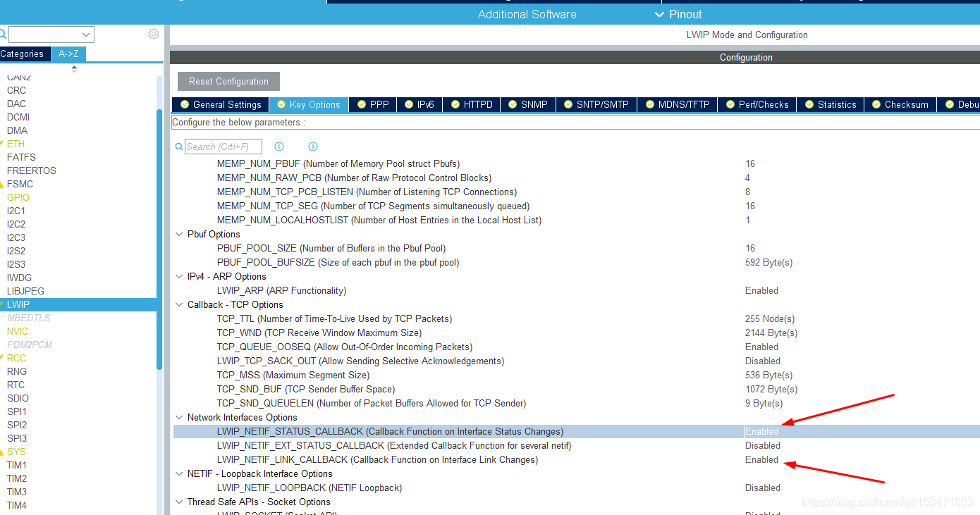Image resolution: width=980 pixels, height=515 pixels.
Task: Click the Reset Configuration button
Action: pos(228,81)
